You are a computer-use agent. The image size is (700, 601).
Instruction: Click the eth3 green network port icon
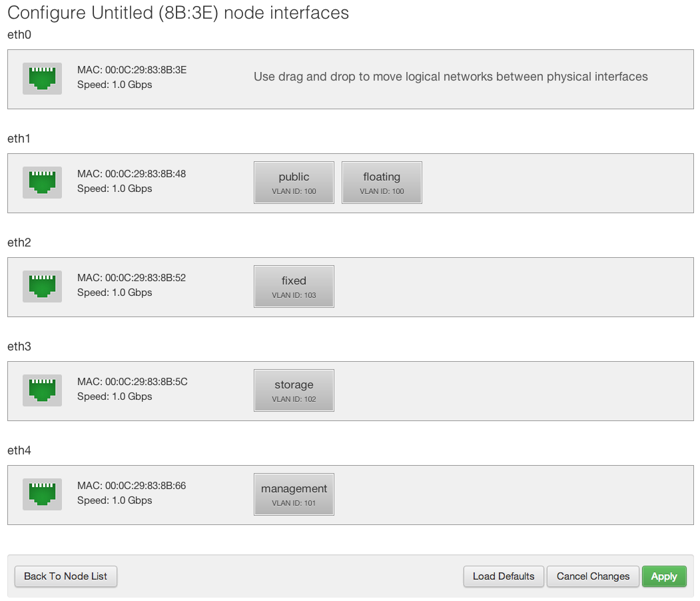coord(43,390)
